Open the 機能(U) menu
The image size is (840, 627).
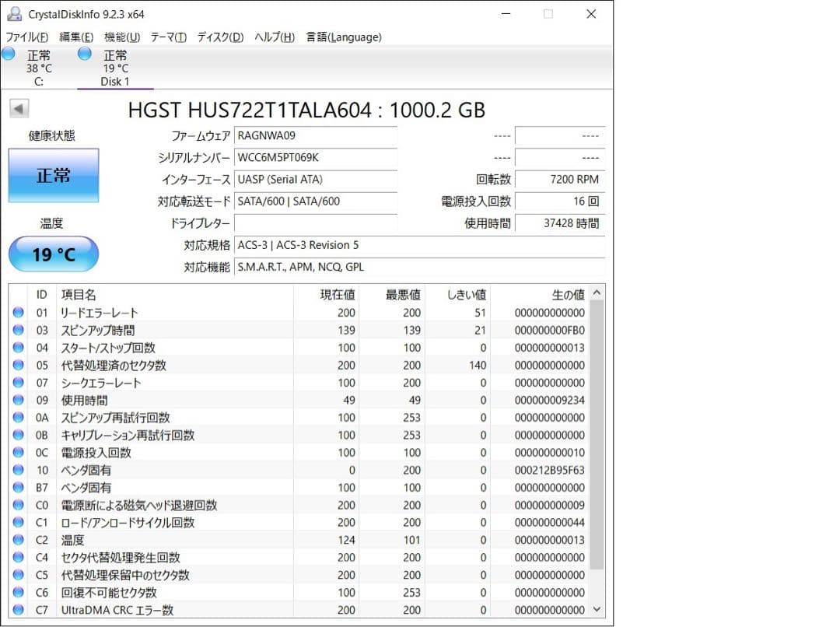(122, 37)
